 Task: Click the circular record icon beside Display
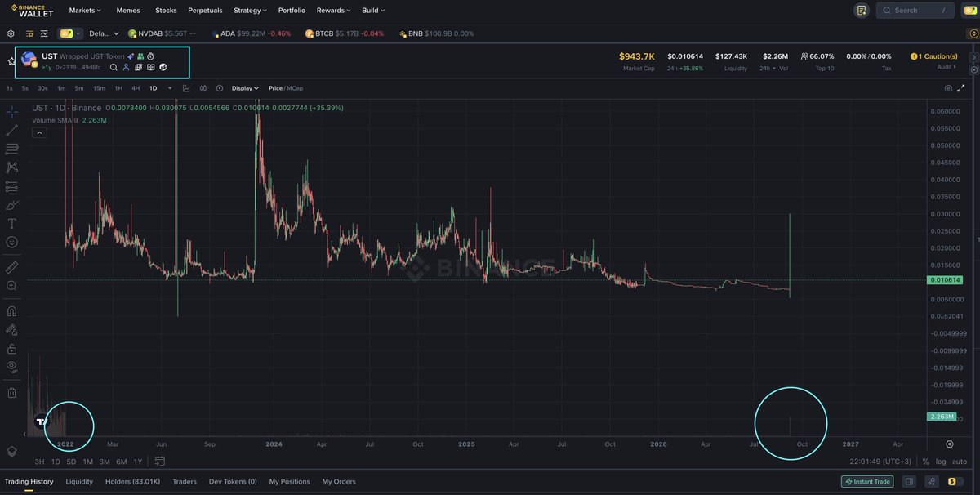click(220, 88)
